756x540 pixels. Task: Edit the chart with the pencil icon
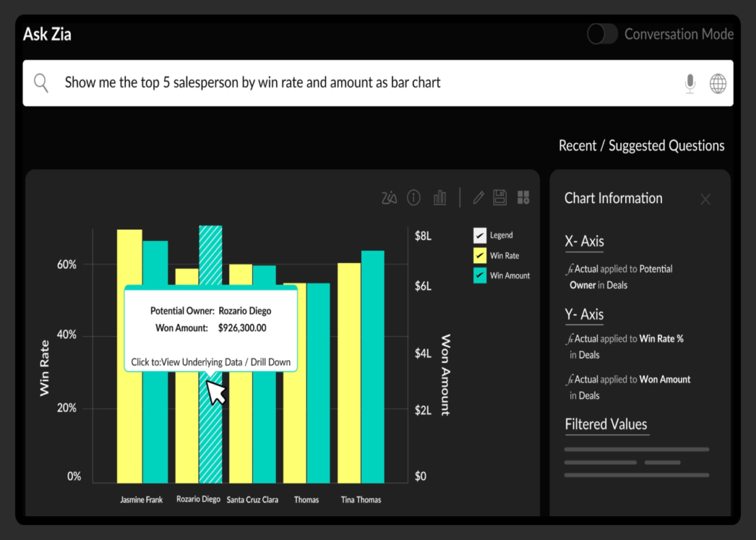coord(478,197)
